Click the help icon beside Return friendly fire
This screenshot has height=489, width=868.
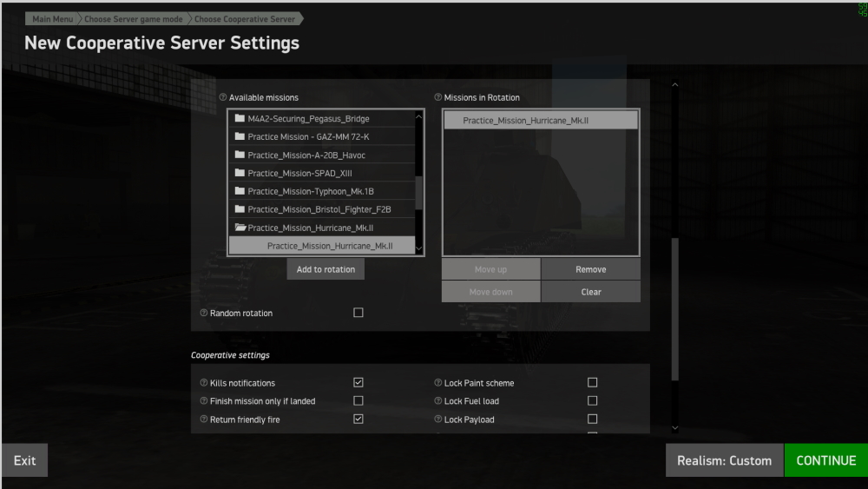(204, 420)
